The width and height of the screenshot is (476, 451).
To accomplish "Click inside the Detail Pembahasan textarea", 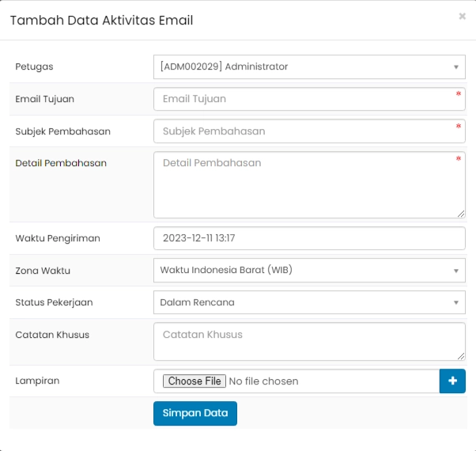I will coord(309,185).
